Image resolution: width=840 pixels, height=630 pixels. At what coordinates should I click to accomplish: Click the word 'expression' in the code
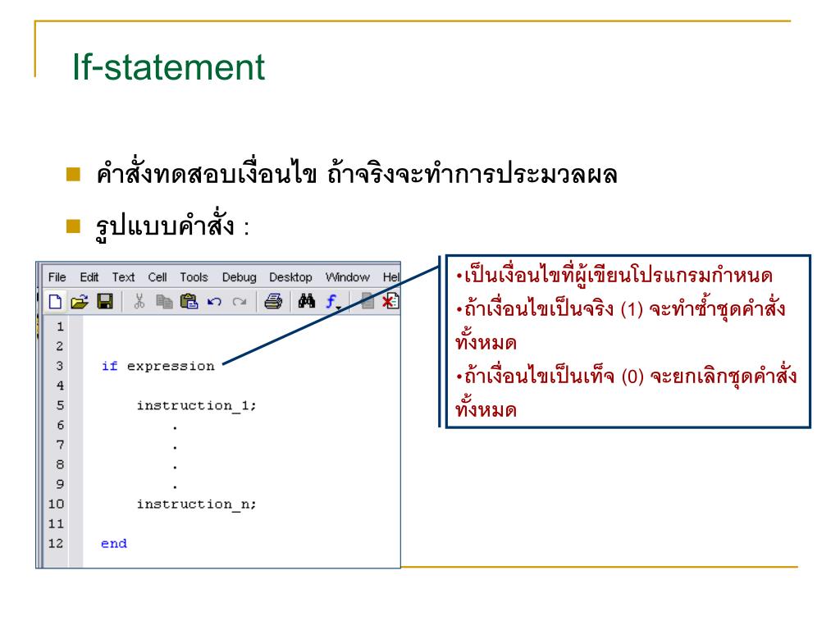pyautogui.click(x=171, y=366)
